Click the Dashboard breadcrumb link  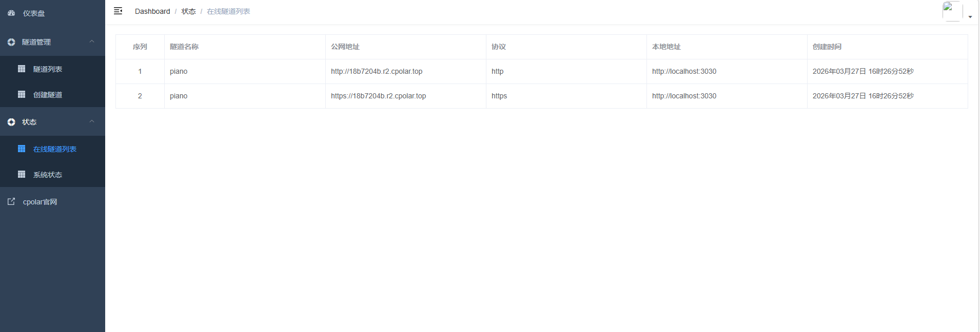152,11
